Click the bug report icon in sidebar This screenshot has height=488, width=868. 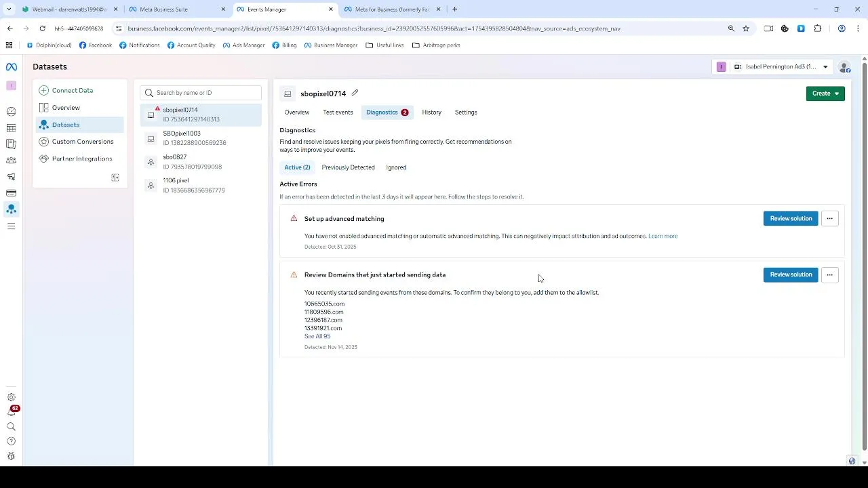click(11, 456)
